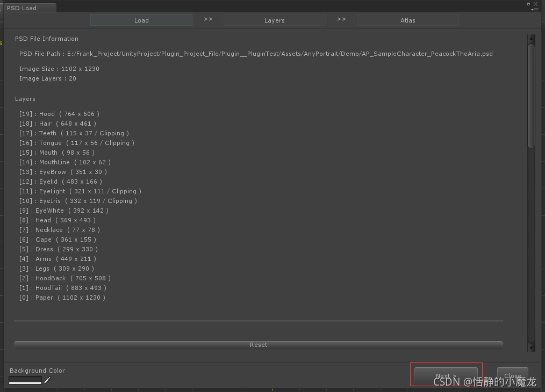Select the [13] EyeBrow layer row
Viewport: 545px width, 392px height.
(x=63, y=172)
